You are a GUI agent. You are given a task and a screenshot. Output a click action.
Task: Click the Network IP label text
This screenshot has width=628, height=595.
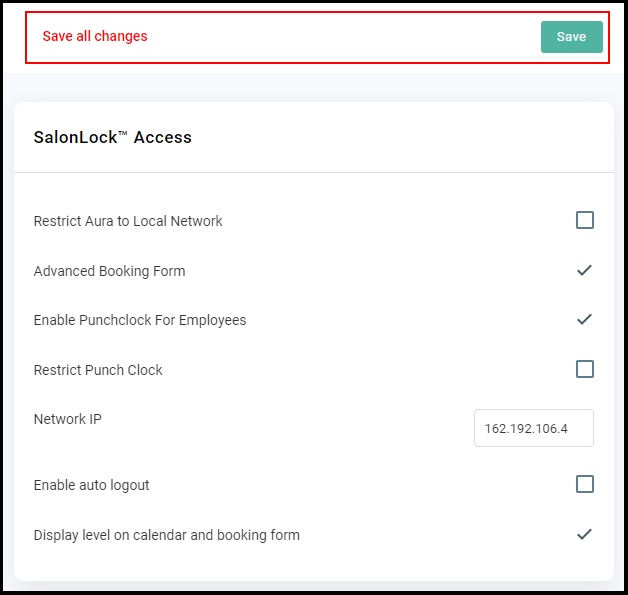point(68,419)
